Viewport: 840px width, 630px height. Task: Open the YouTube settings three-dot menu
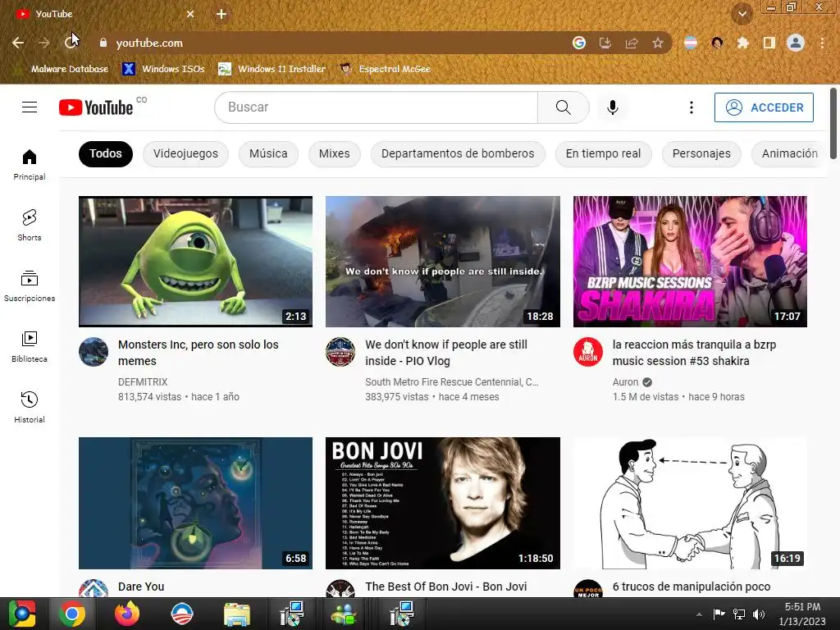click(x=691, y=107)
